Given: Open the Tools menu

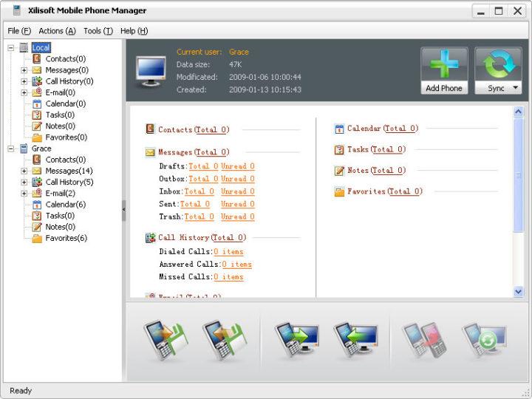Looking at the screenshot, I should click(98, 31).
